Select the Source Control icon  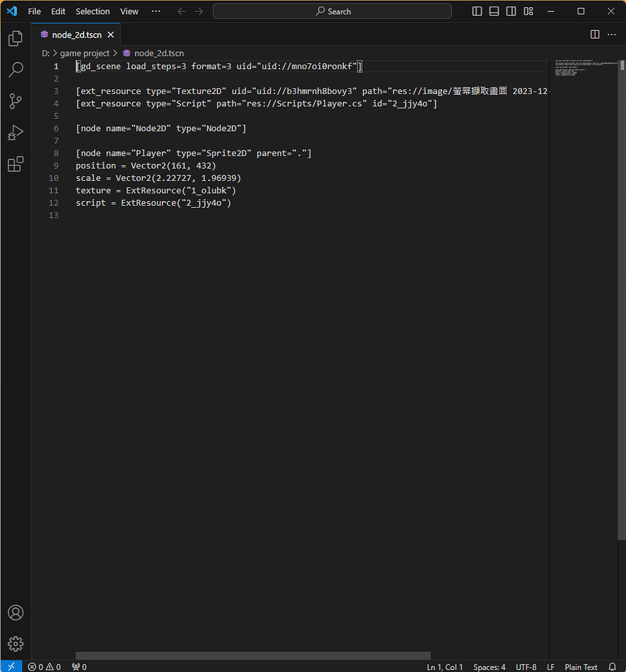[15, 101]
